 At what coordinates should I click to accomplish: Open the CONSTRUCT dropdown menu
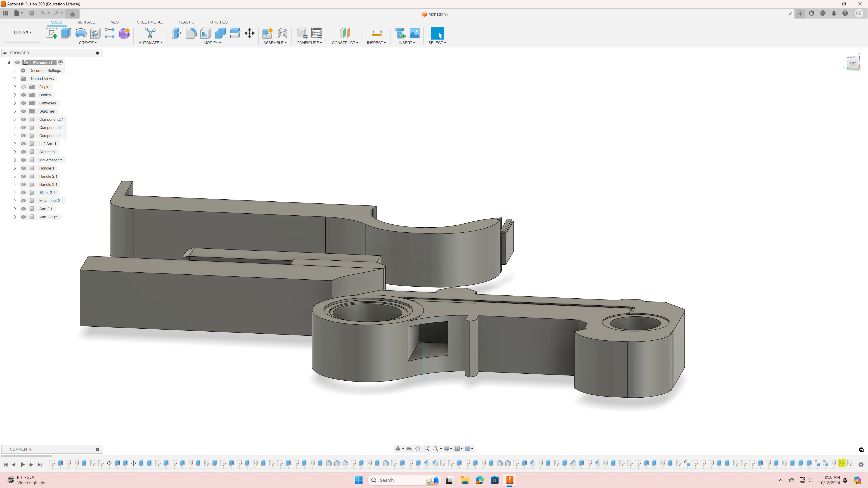(345, 43)
